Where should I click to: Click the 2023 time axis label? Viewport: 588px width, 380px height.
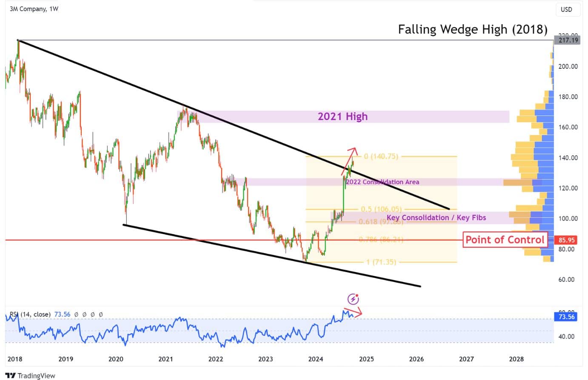coord(265,359)
